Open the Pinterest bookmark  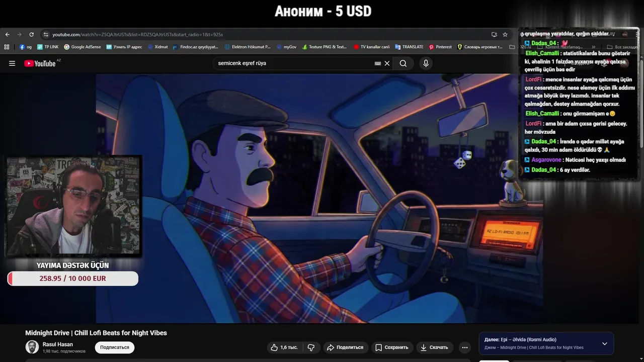[440, 47]
